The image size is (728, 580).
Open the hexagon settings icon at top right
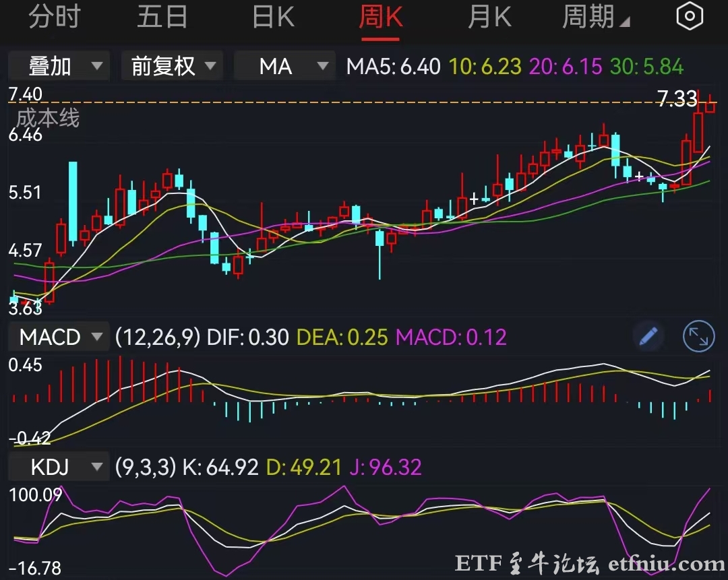pos(689,15)
